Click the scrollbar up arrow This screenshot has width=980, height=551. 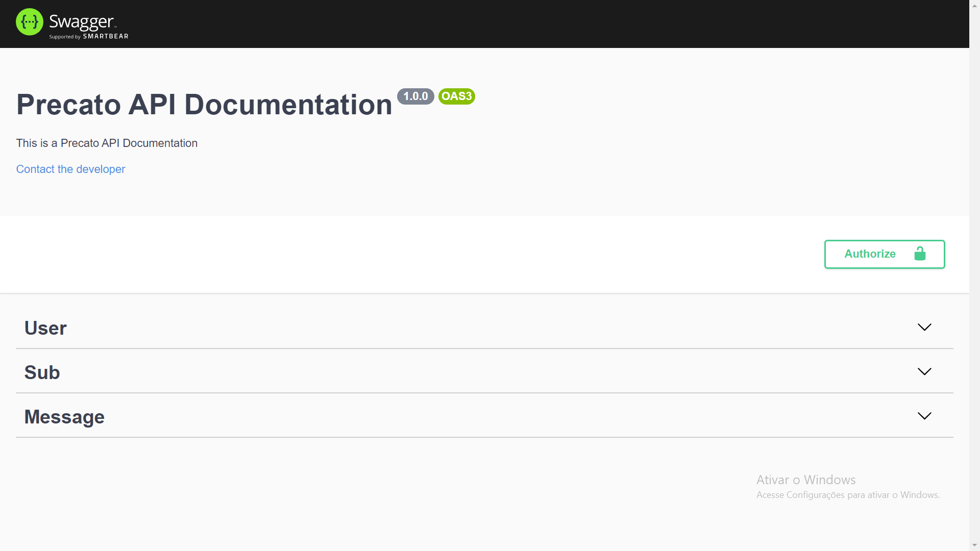pos(974,5)
